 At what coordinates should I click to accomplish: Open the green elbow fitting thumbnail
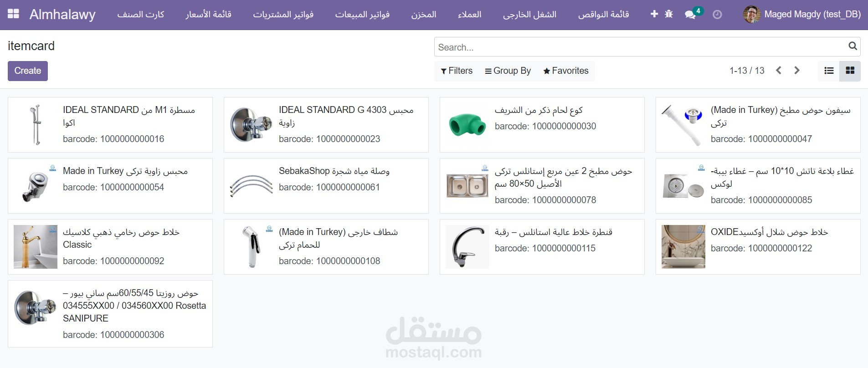[x=467, y=125]
